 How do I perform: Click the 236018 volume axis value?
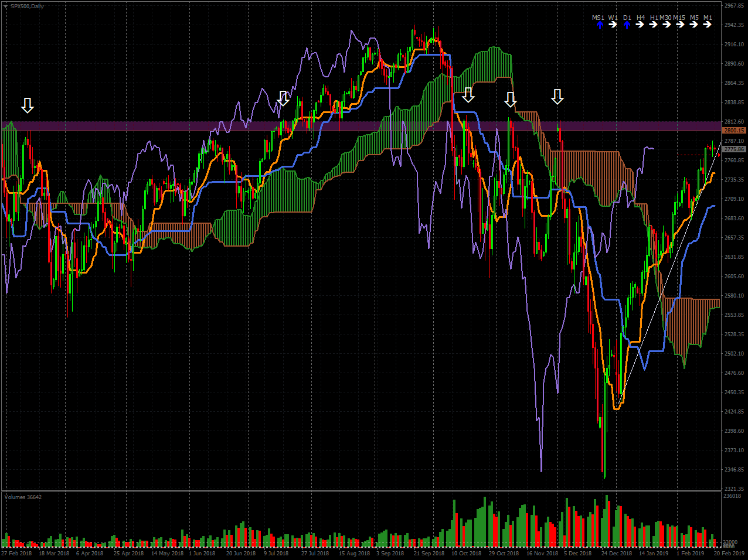pyautogui.click(x=732, y=496)
